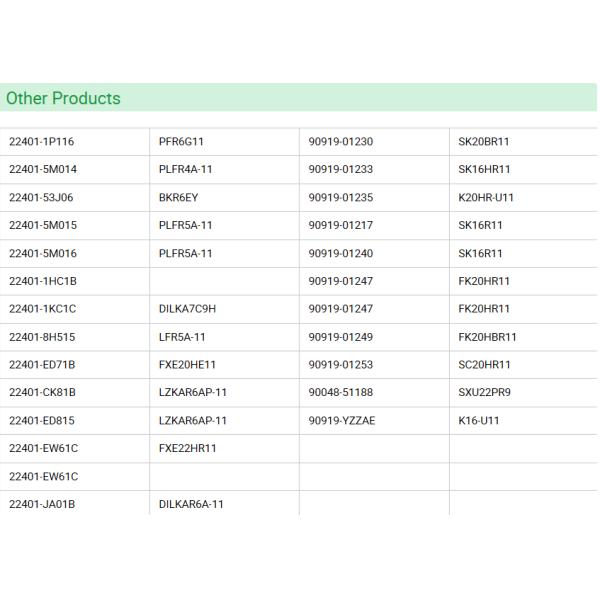The width and height of the screenshot is (600, 600).
Task: Click the Other Products heading
Action: point(63,98)
